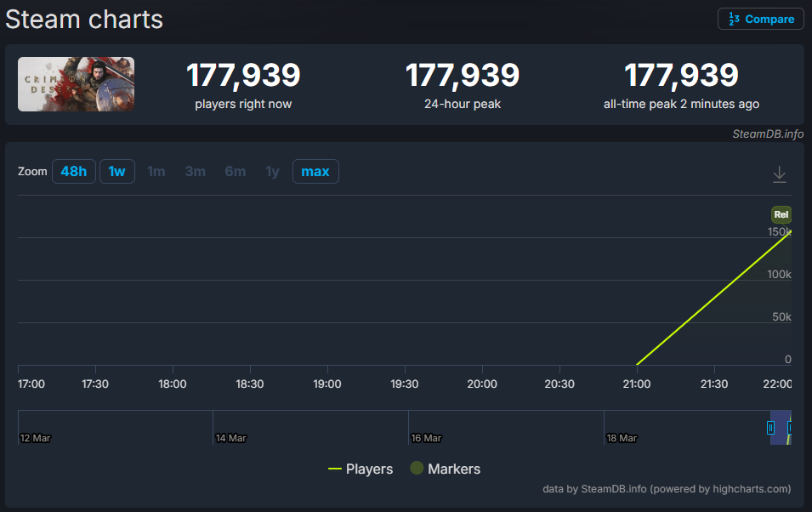Choose the 3m zoom option
Image resolution: width=812 pixels, height=512 pixels.
tap(196, 172)
